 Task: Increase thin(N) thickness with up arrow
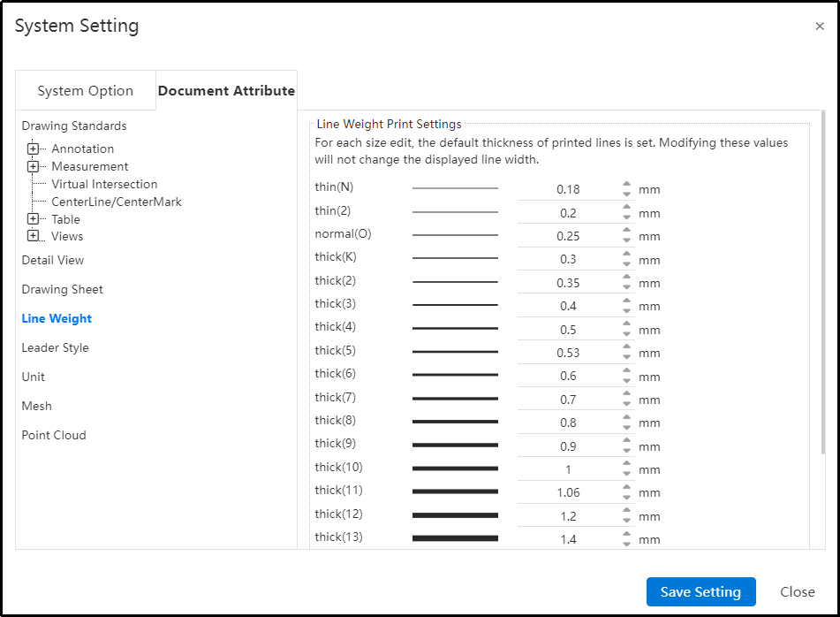tap(627, 184)
